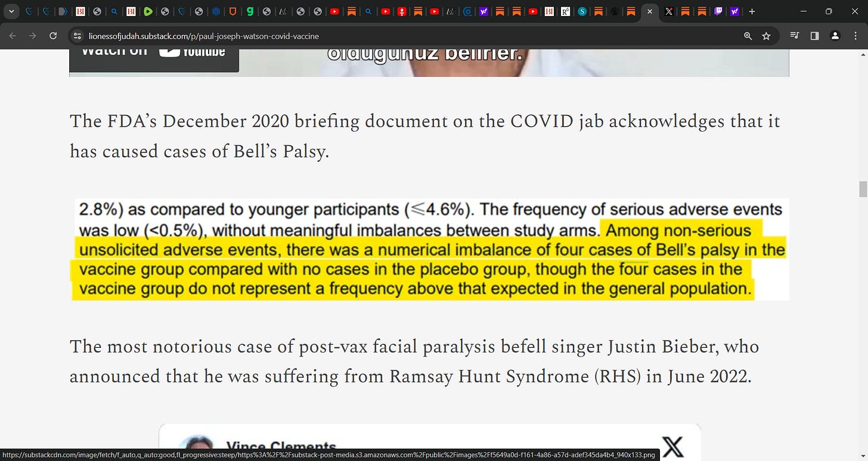The width and height of the screenshot is (868, 461).
Task: View site information icon beside URL
Action: (x=77, y=36)
